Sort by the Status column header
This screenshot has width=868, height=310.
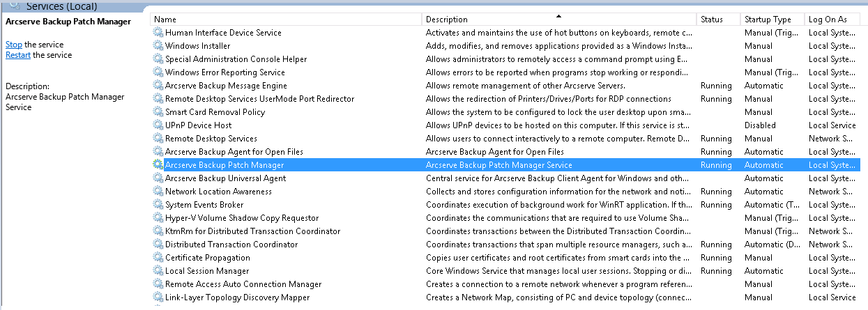click(x=718, y=20)
